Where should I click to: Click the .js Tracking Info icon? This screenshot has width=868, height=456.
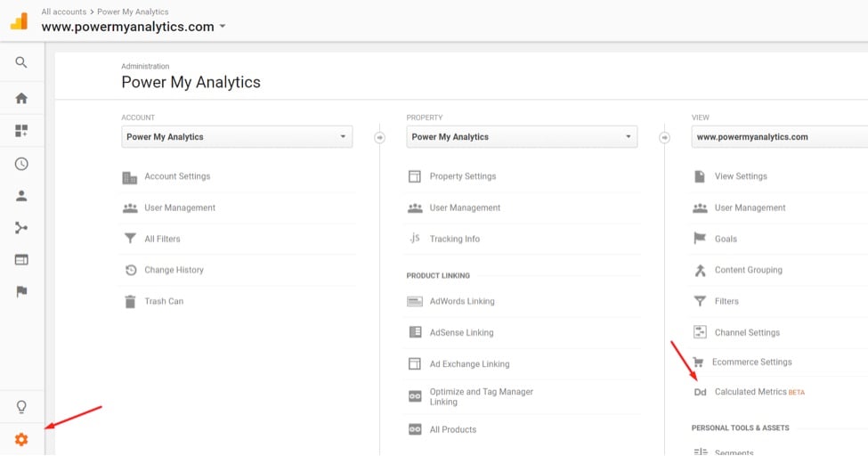pos(415,239)
